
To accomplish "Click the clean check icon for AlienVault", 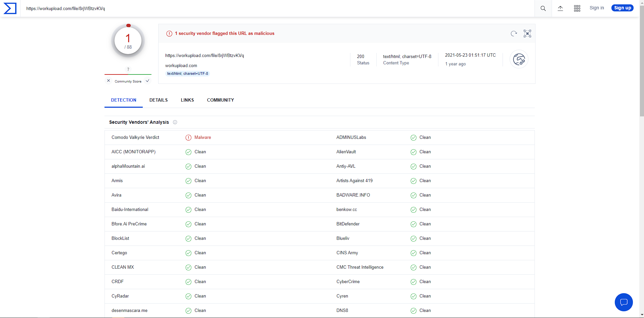I will (x=414, y=152).
